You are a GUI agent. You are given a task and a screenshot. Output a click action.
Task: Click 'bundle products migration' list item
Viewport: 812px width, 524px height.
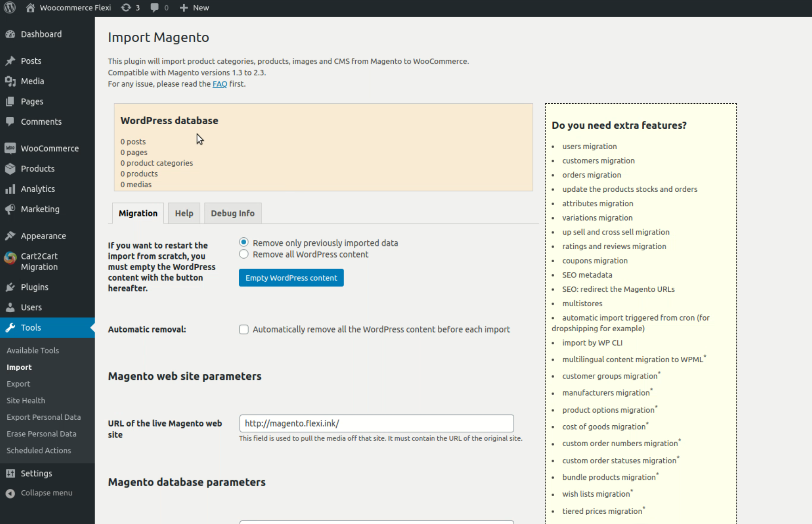click(x=610, y=477)
